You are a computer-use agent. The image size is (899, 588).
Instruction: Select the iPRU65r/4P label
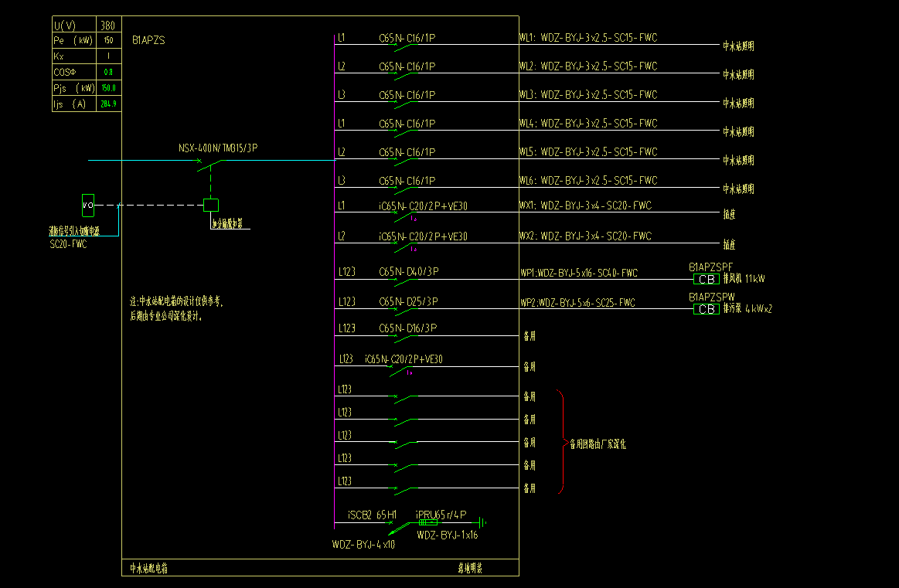441,515
